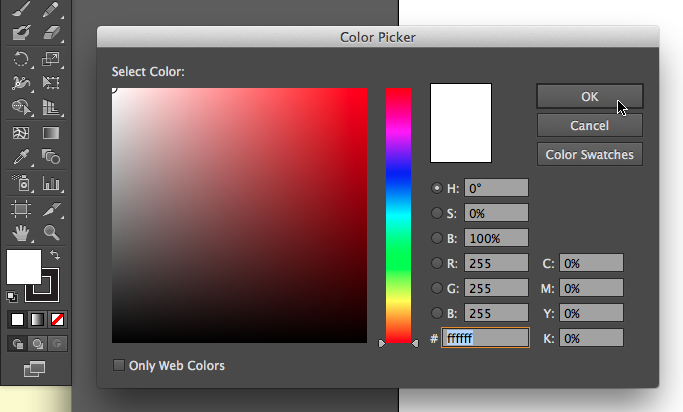Click the H field showing 0°
Image resolution: width=683 pixels, height=412 pixels.
[x=496, y=188]
